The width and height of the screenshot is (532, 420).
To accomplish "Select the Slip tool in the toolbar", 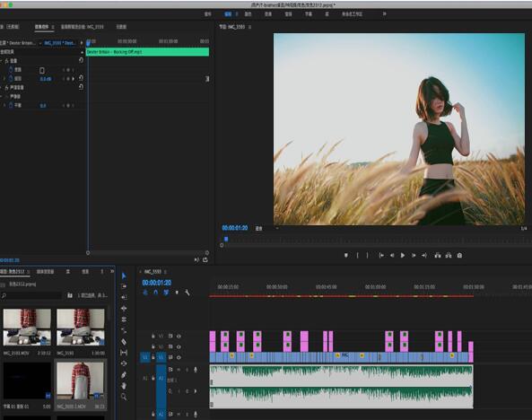I will click(x=124, y=353).
